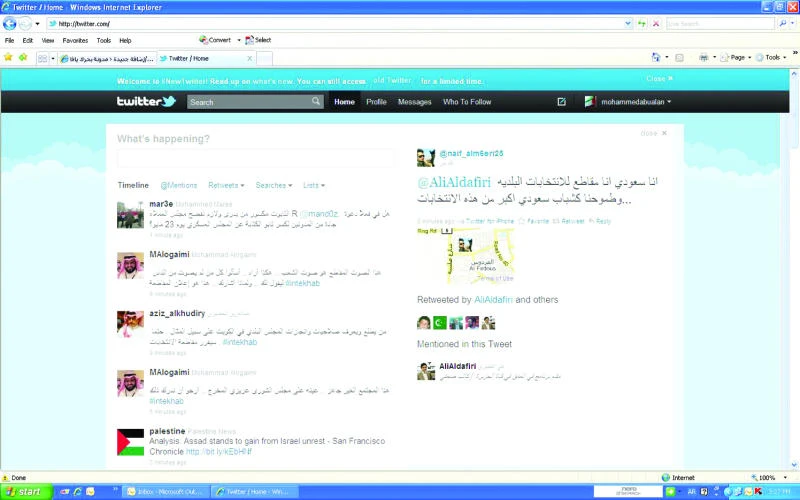Click the Select toolbar button

(258, 40)
